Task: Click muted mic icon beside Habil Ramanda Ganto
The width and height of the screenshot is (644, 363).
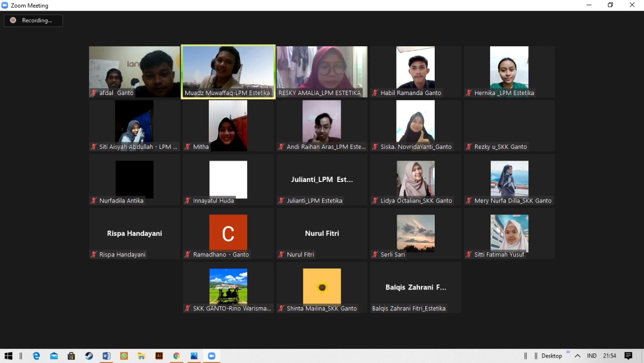Action: tap(375, 93)
